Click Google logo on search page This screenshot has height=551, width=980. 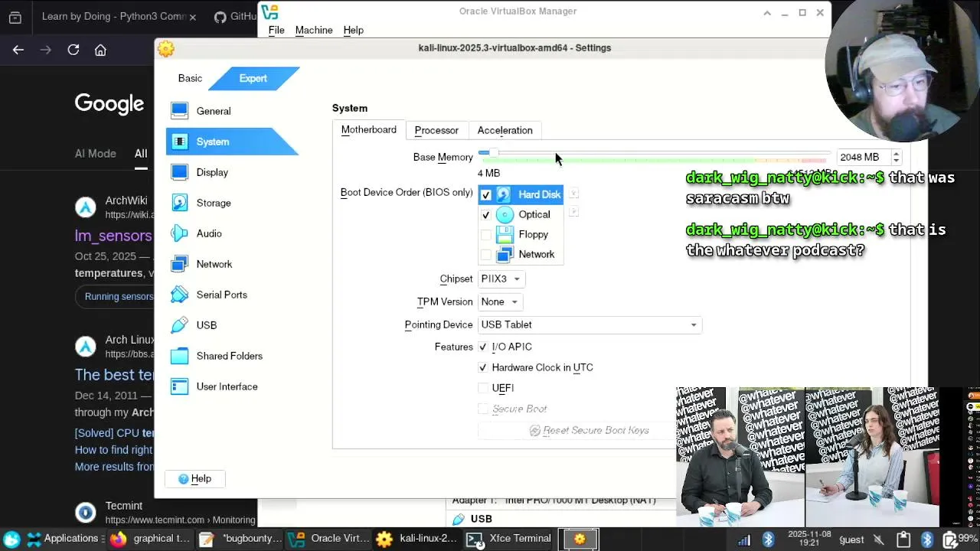(109, 104)
